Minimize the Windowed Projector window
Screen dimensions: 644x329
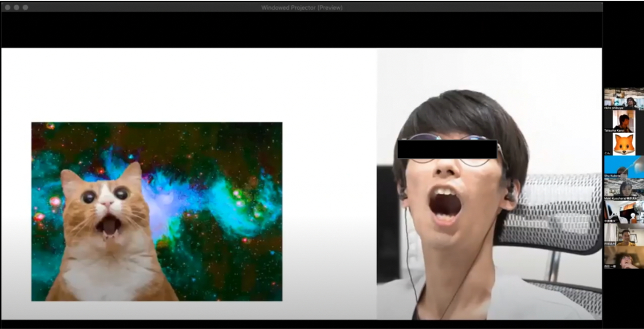click(x=17, y=8)
